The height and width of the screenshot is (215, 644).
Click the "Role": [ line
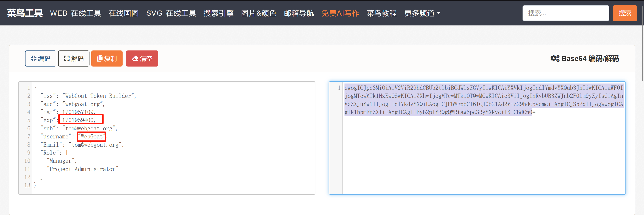tap(54, 153)
